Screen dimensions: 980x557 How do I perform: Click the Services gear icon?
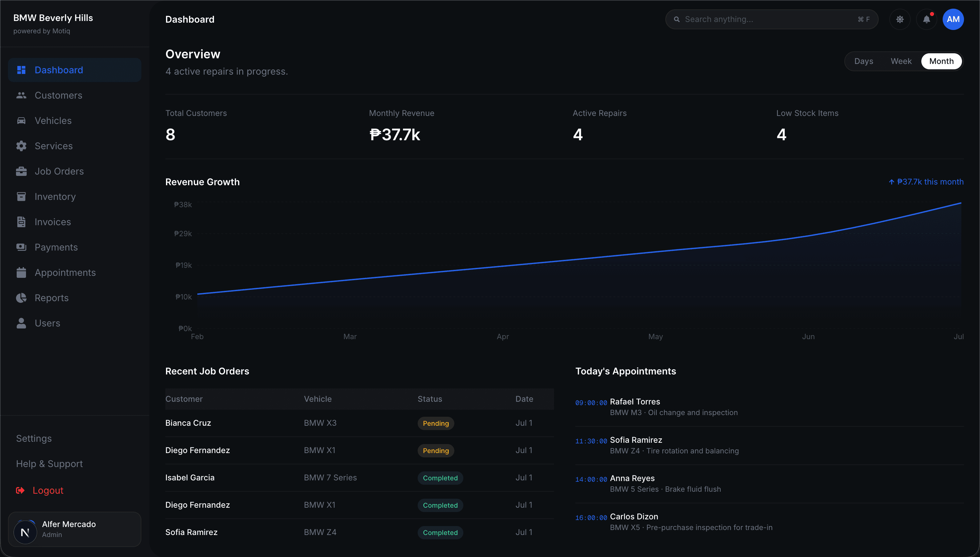click(x=21, y=146)
